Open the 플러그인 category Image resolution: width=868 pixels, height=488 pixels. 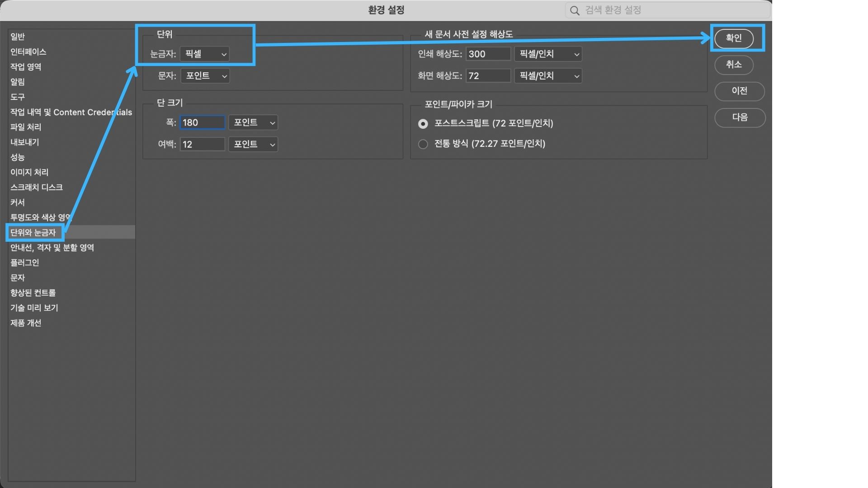coord(71,263)
